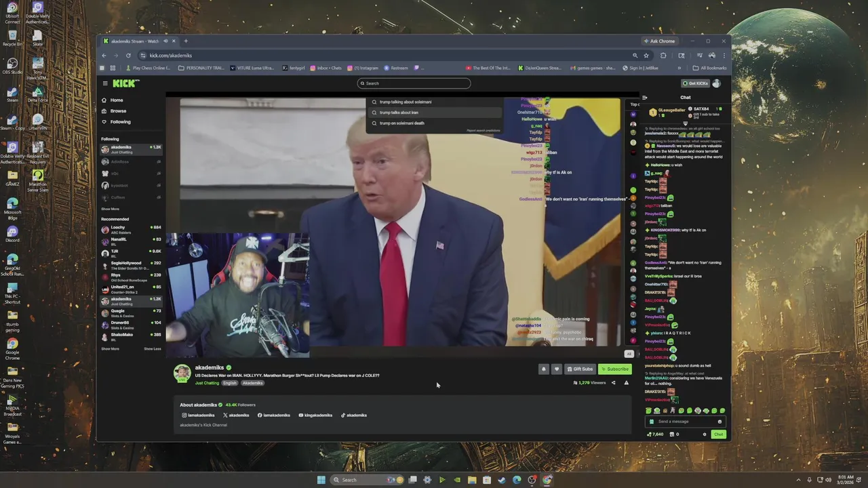The image size is (868, 488).
Task: Expand hidden bookmarks chevron
Action: click(x=679, y=68)
